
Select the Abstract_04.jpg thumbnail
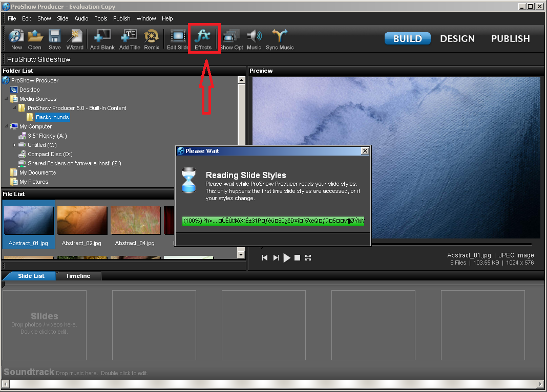point(135,224)
